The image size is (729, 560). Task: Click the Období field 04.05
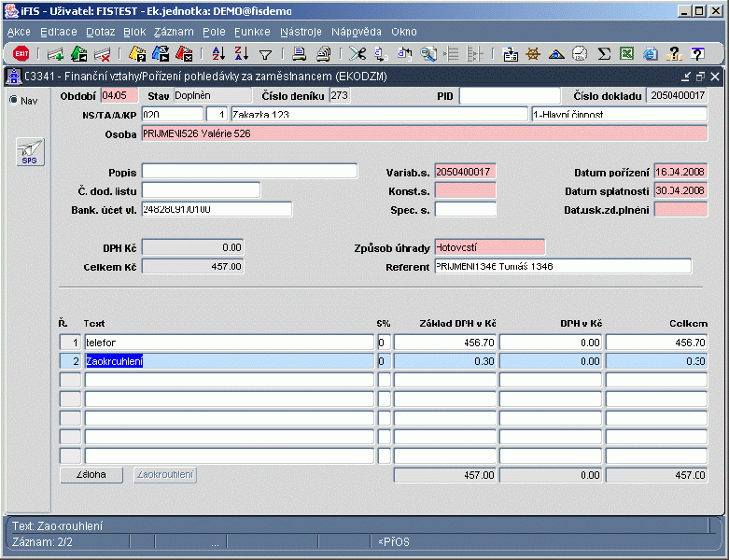pos(119,96)
